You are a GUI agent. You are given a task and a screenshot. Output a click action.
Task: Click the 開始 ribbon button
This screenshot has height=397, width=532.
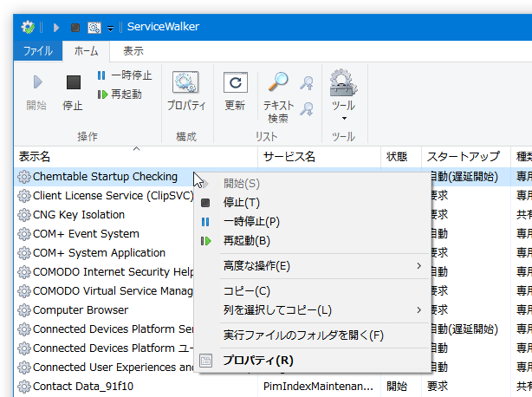click(36, 93)
